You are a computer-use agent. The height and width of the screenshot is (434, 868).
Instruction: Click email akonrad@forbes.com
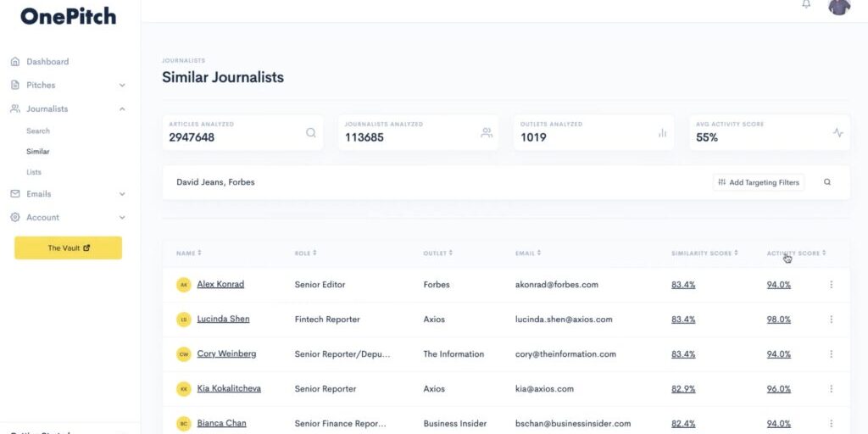pyautogui.click(x=556, y=285)
